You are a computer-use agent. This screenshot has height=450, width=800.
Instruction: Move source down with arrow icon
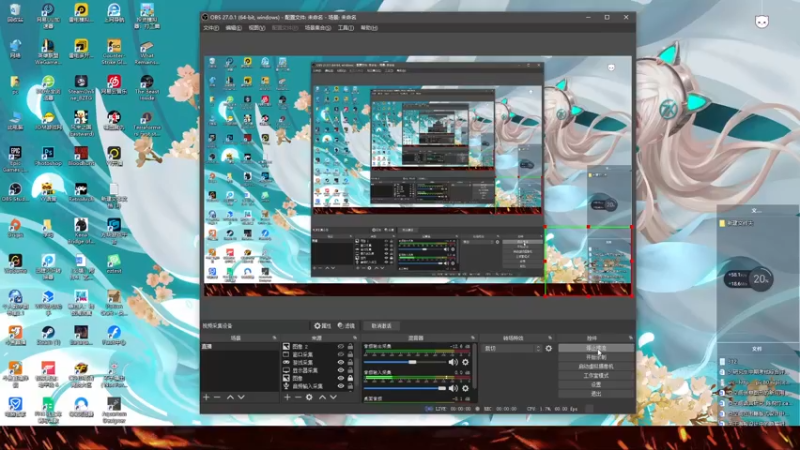[x=333, y=397]
